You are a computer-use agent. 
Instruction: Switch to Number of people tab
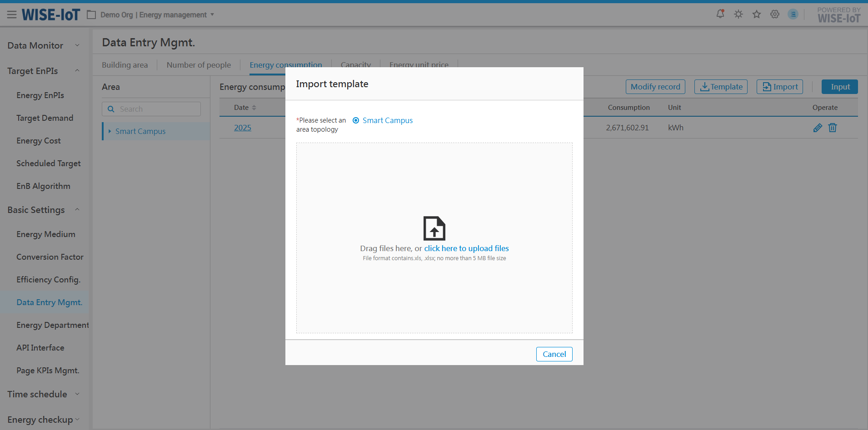coord(199,65)
